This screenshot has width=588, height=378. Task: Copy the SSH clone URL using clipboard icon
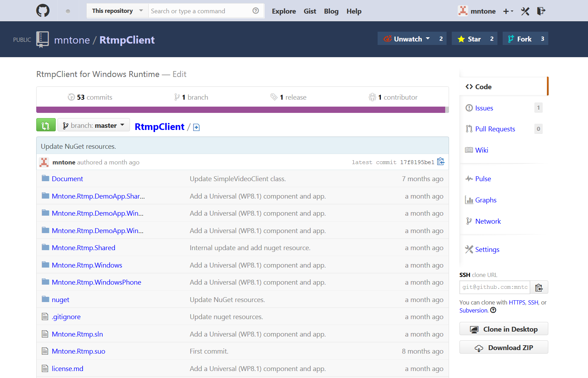[539, 287]
